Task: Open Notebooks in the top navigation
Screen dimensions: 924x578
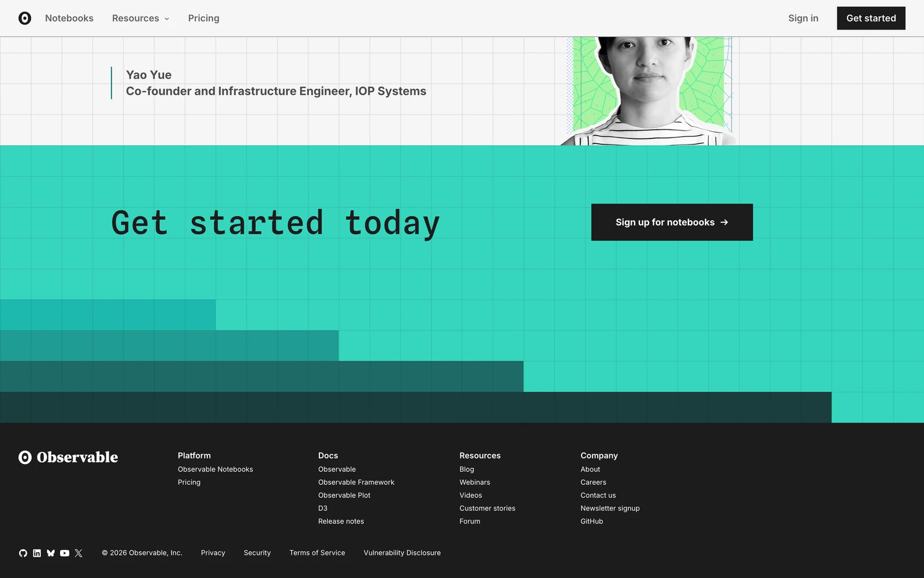Action: tap(69, 18)
